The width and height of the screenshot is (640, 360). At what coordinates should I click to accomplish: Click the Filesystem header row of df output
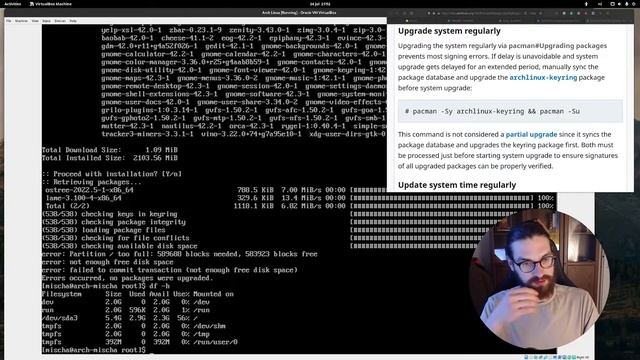point(138,294)
